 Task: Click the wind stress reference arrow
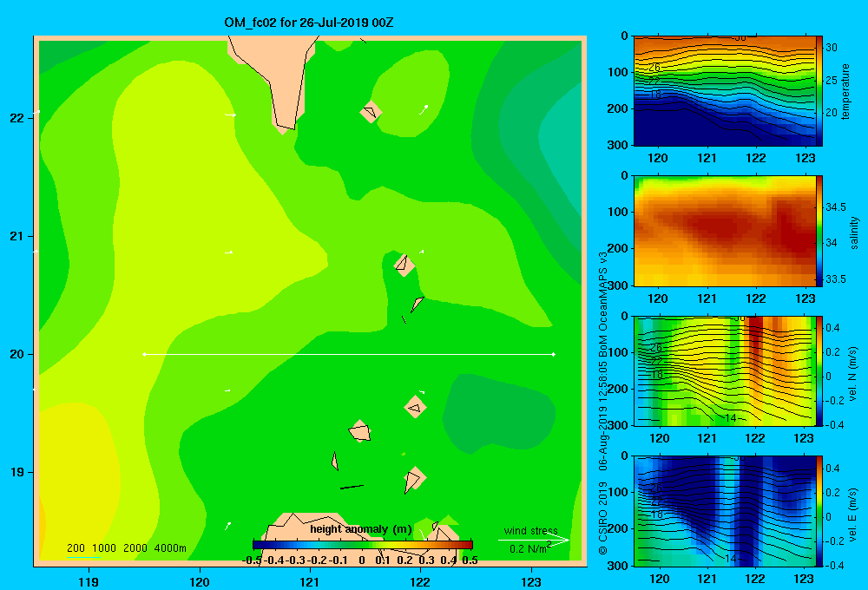534,541
